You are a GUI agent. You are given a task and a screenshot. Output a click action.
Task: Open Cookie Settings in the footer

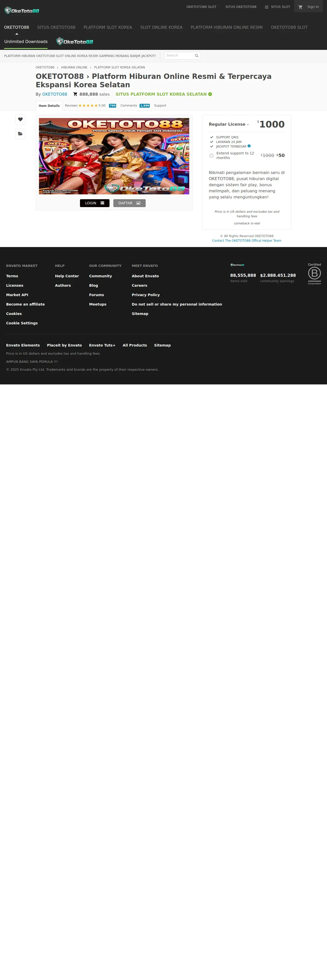coord(22,323)
